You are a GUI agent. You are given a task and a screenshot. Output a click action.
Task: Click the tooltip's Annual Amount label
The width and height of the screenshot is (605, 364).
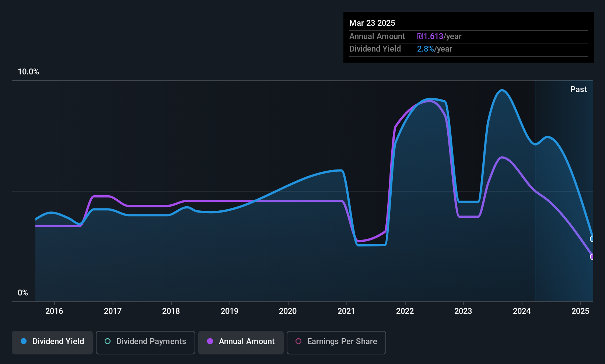[377, 36]
